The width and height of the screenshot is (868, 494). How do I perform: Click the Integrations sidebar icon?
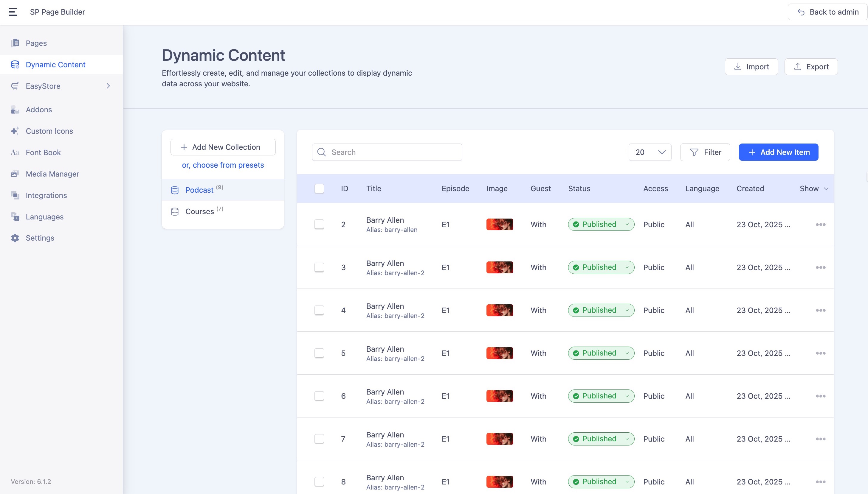[x=15, y=195]
